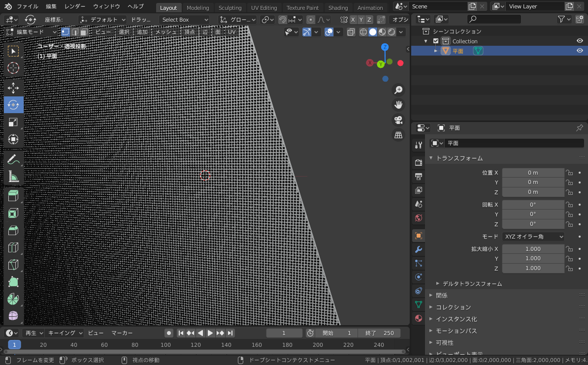Open the World properties tab
This screenshot has height=365, width=588.
pos(419,218)
